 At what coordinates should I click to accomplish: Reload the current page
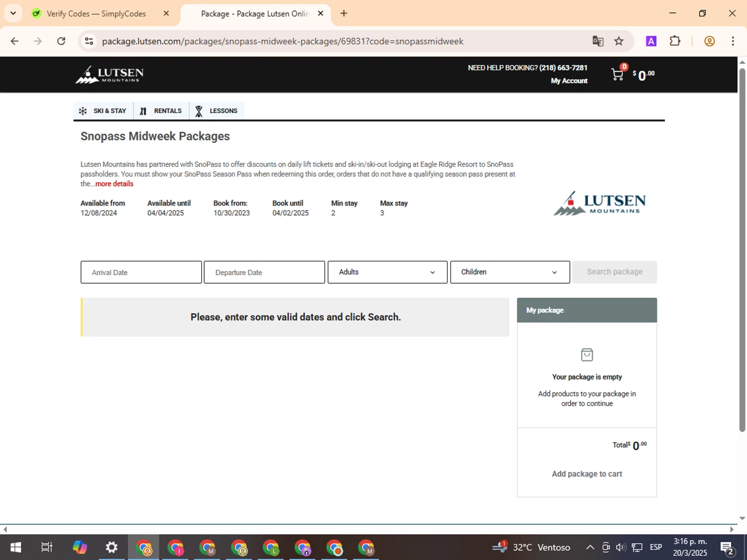coord(61,41)
